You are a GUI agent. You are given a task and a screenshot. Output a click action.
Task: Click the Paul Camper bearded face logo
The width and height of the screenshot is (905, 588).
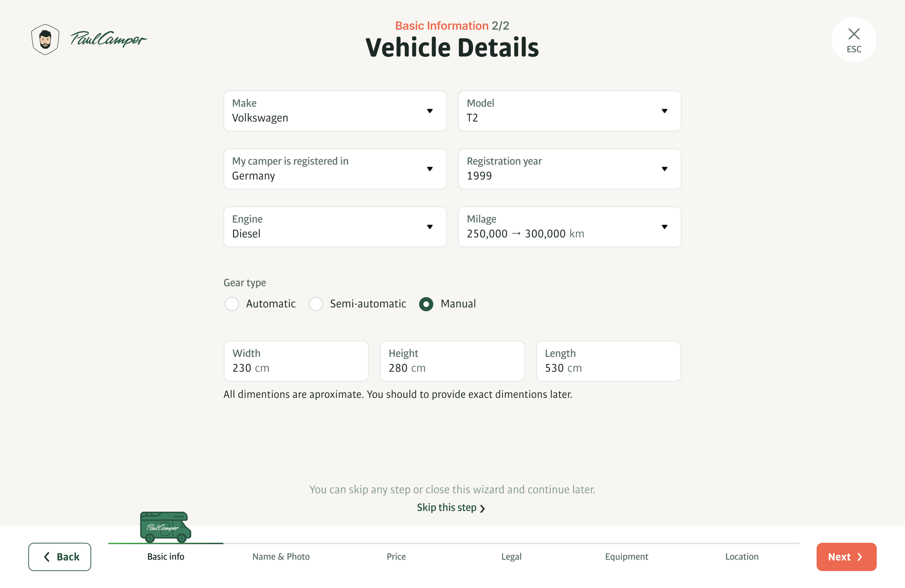(x=45, y=40)
